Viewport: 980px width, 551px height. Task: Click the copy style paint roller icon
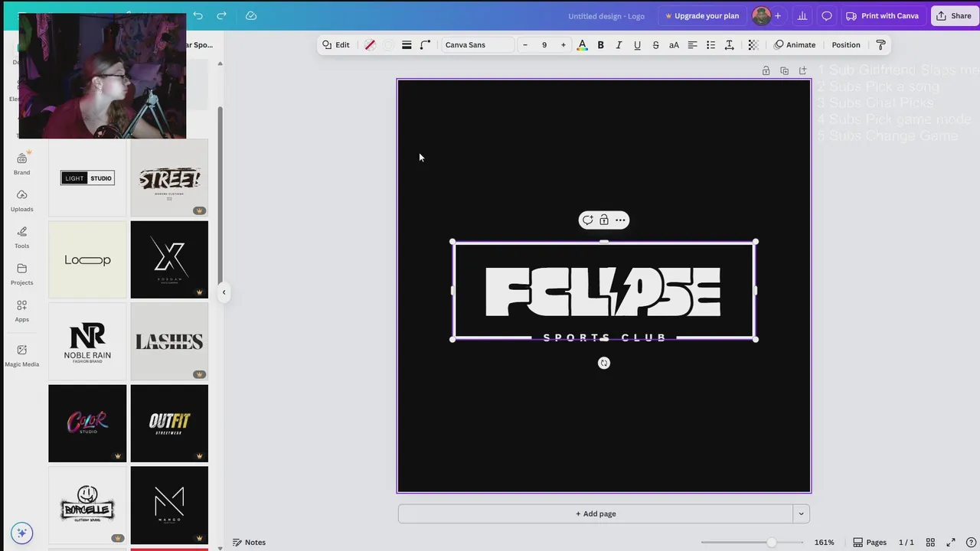click(x=880, y=45)
